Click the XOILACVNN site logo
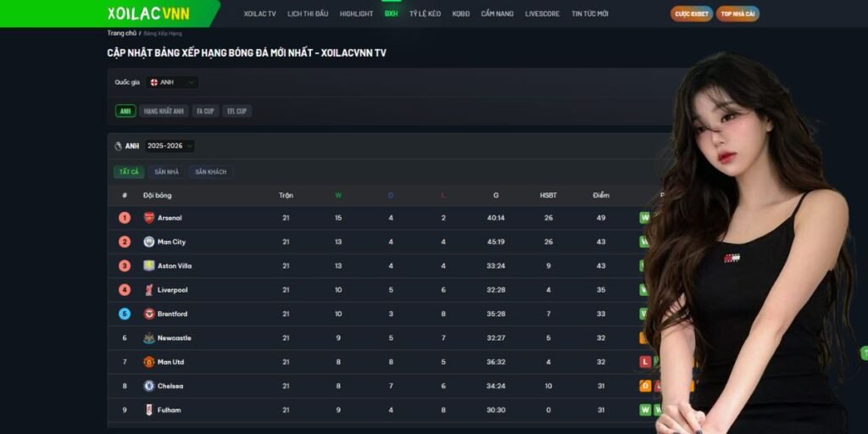This screenshot has width=868, height=434. (148, 14)
